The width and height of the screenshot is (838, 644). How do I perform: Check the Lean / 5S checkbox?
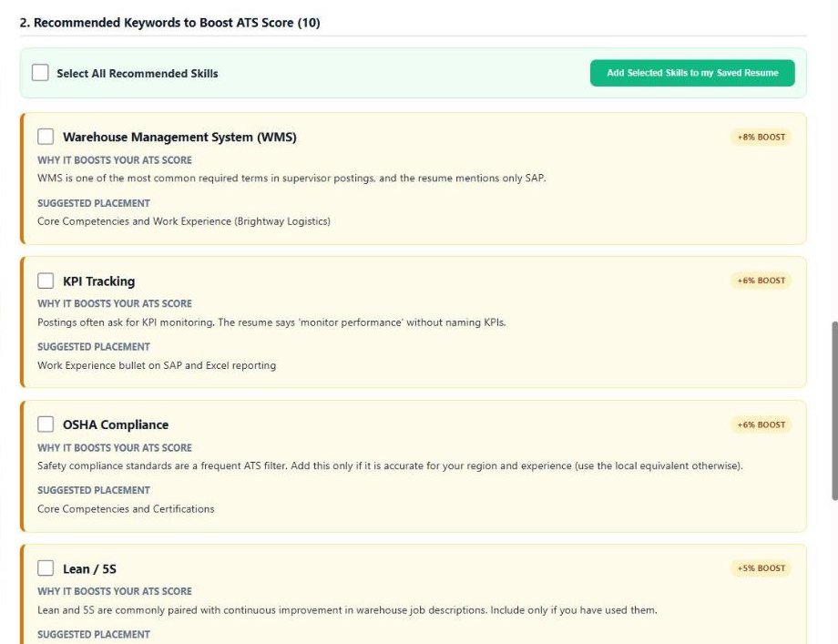(46, 568)
